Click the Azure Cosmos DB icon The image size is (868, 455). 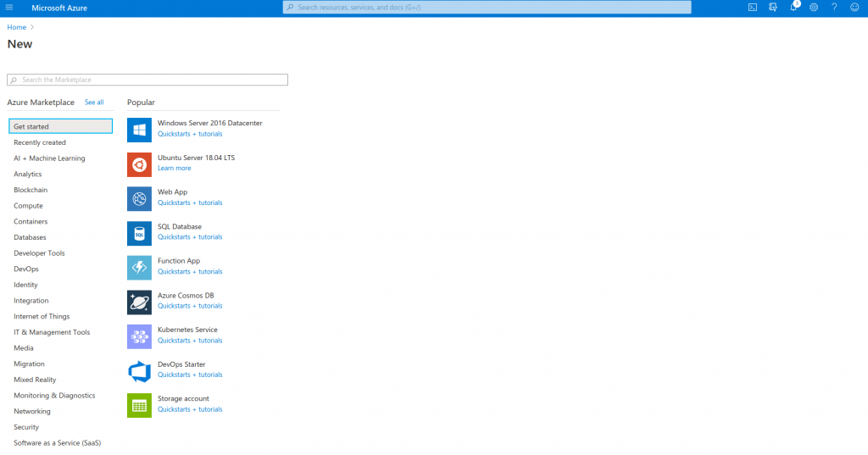(x=139, y=302)
